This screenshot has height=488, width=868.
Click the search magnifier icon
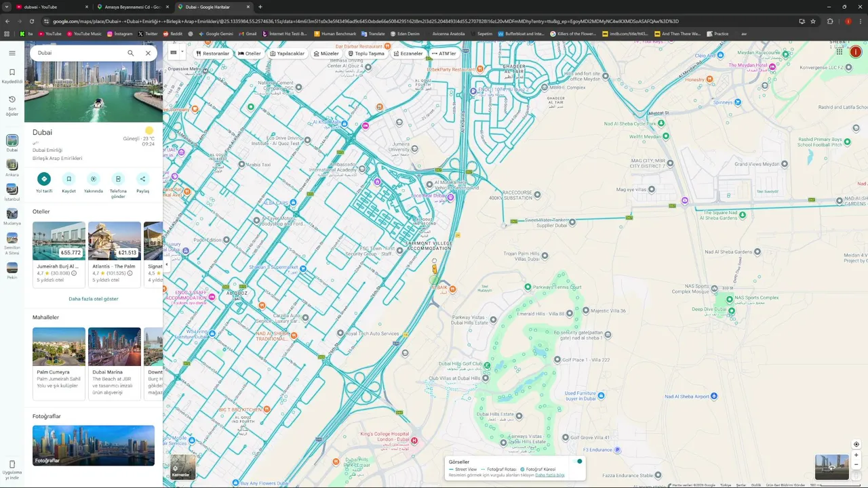pyautogui.click(x=131, y=53)
